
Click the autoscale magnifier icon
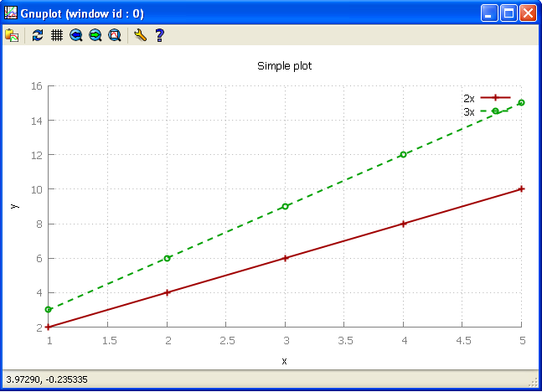coord(115,35)
